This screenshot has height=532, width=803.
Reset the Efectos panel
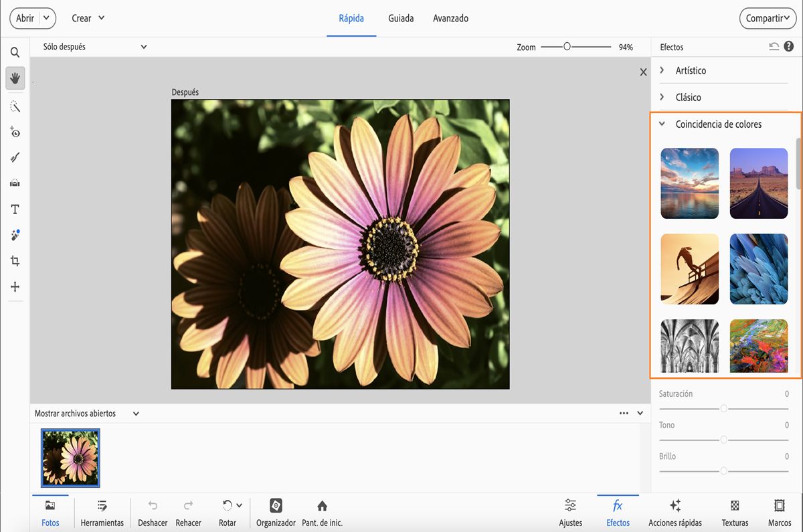[774, 46]
